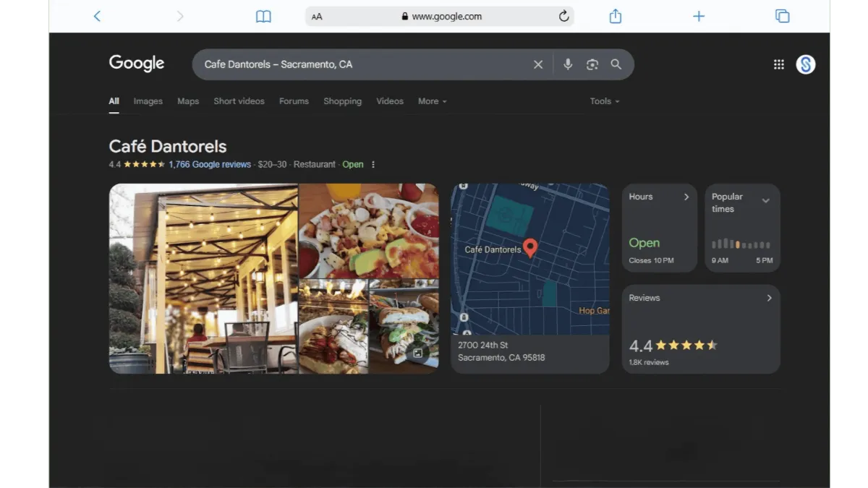Expand the Popular times chevron
The image size is (868, 488).
(765, 201)
